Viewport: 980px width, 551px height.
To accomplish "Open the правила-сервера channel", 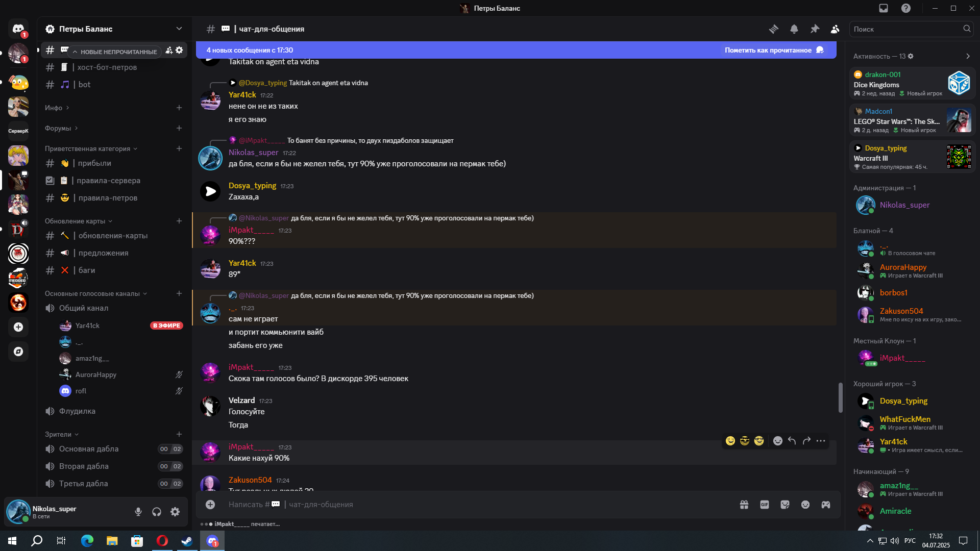I will coord(114,181).
